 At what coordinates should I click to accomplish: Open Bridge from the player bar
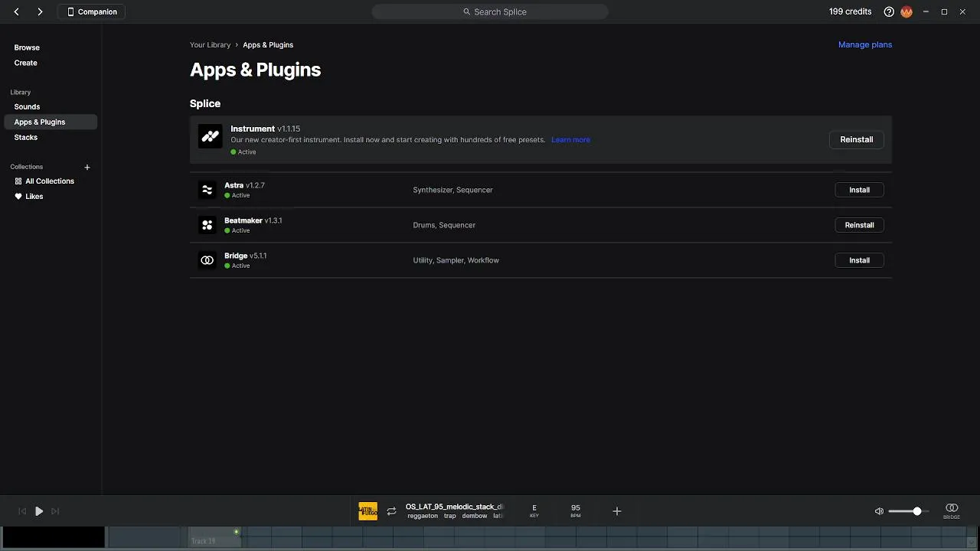coord(952,511)
